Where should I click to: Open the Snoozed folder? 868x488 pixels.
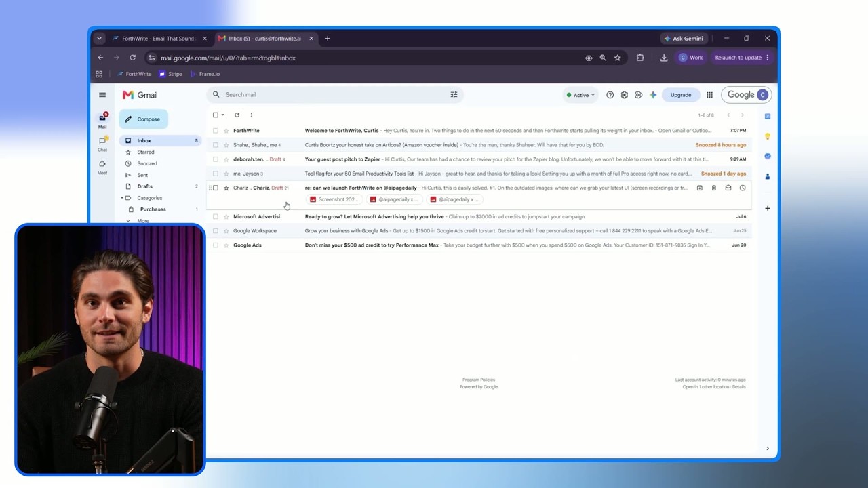[x=147, y=163]
